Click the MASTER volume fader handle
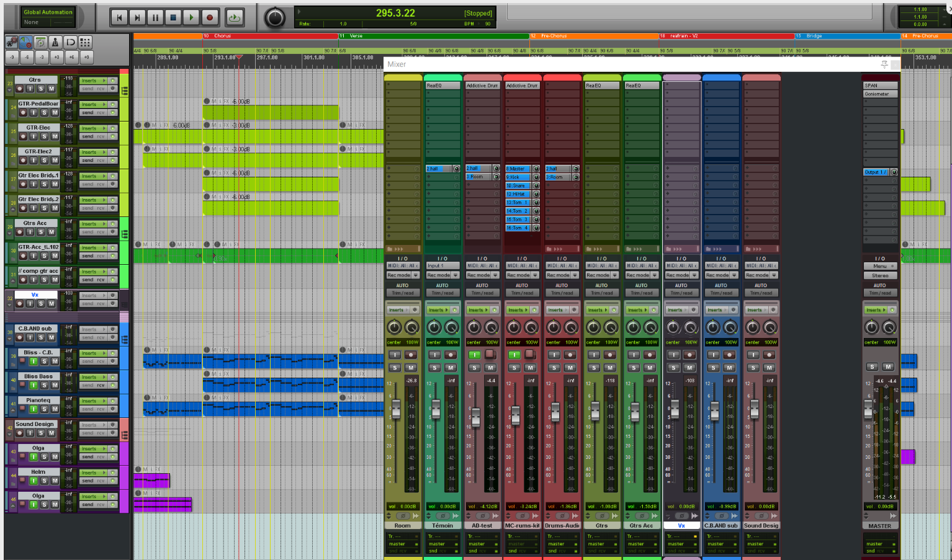This screenshot has height=560, width=952. (x=868, y=408)
